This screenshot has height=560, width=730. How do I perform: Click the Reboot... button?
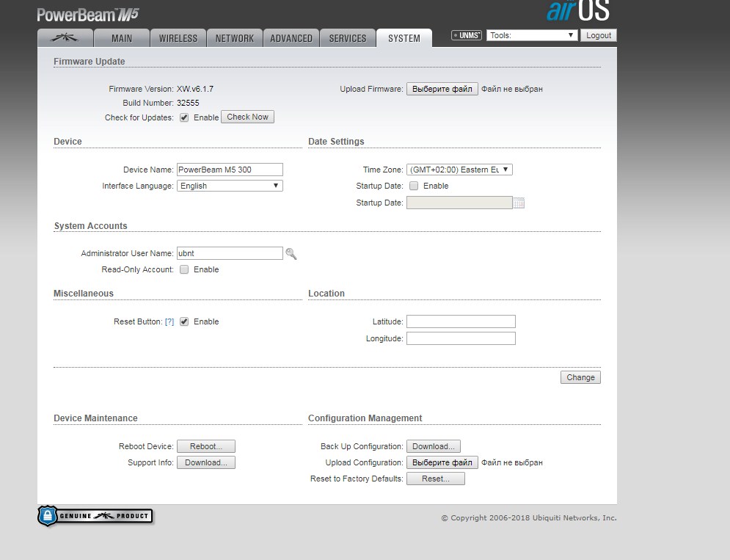205,446
